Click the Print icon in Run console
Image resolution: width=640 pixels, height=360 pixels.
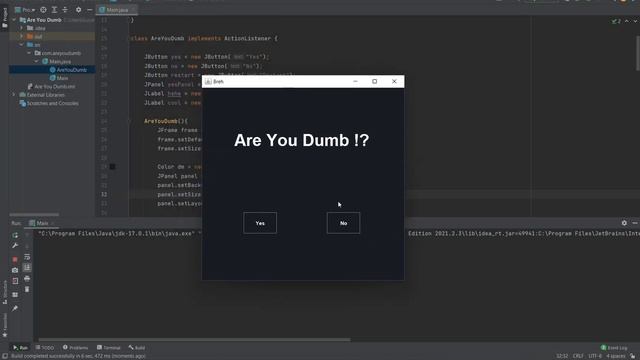[27, 278]
